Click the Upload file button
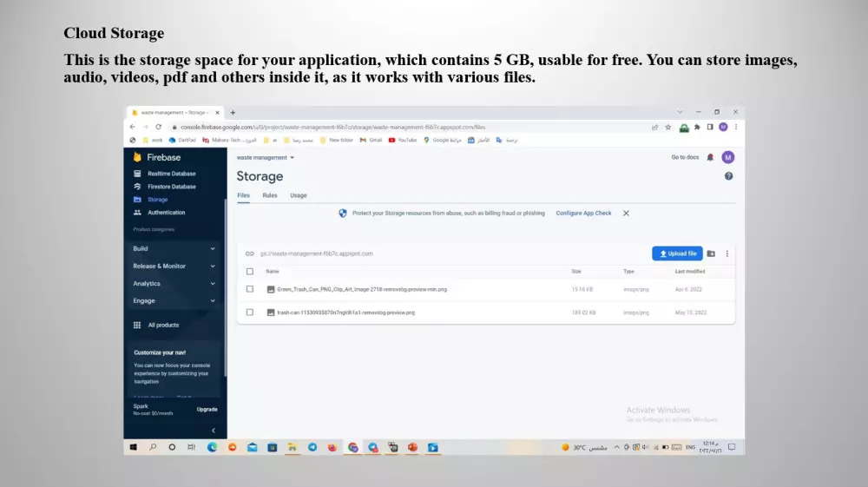868x487 pixels. [x=677, y=253]
